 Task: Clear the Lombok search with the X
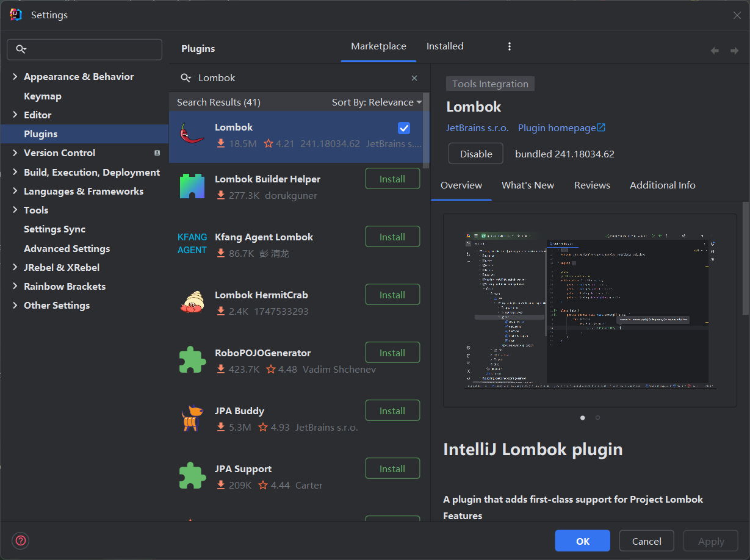[414, 78]
